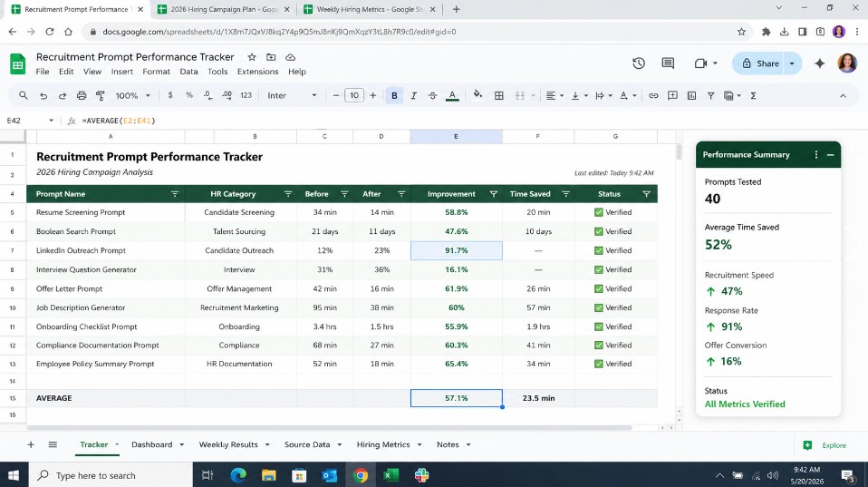
Task: Open the fill color bucket
Action: tap(477, 95)
